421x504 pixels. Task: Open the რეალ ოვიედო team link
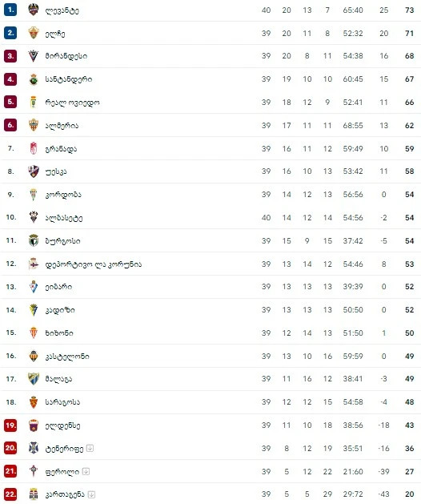(72, 103)
